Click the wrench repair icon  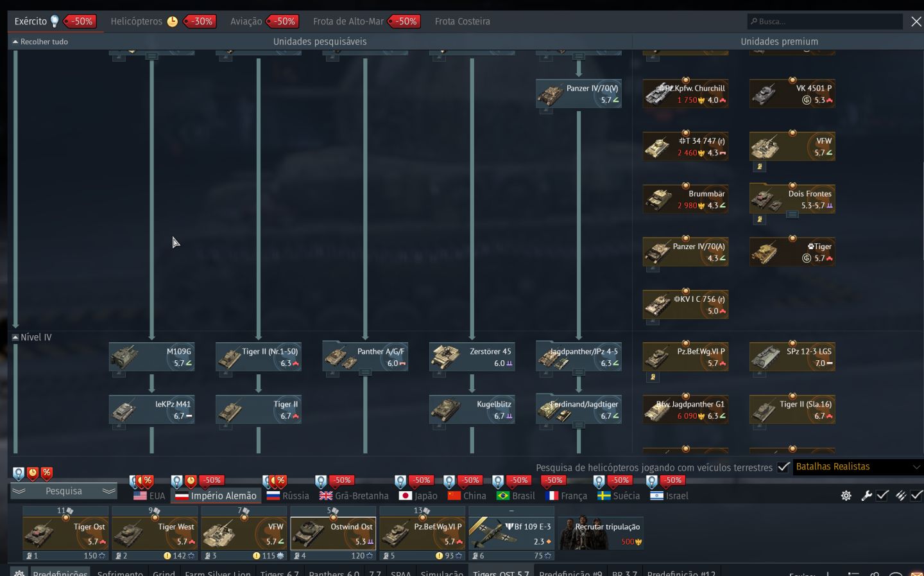866,495
